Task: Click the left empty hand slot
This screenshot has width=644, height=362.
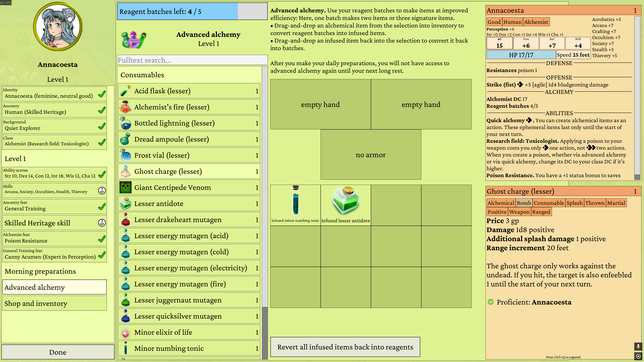Action: (x=320, y=104)
